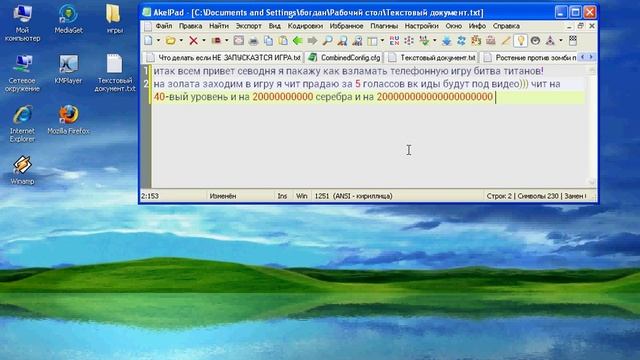Open the Правка menu
Viewport: 640px width, 360px height.
190,26
